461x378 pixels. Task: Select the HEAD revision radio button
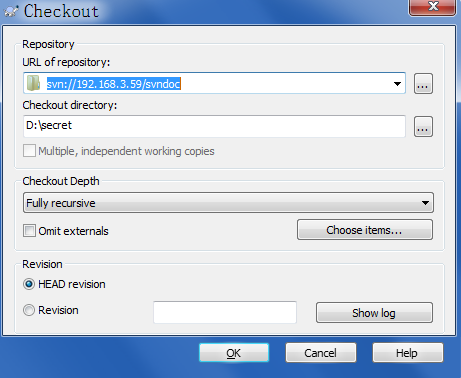click(x=29, y=284)
